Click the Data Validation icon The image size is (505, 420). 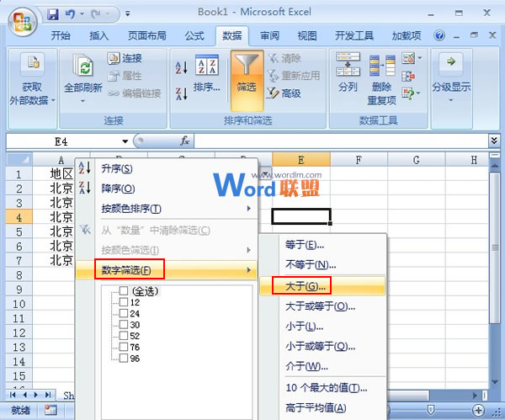pyautogui.click(x=408, y=58)
